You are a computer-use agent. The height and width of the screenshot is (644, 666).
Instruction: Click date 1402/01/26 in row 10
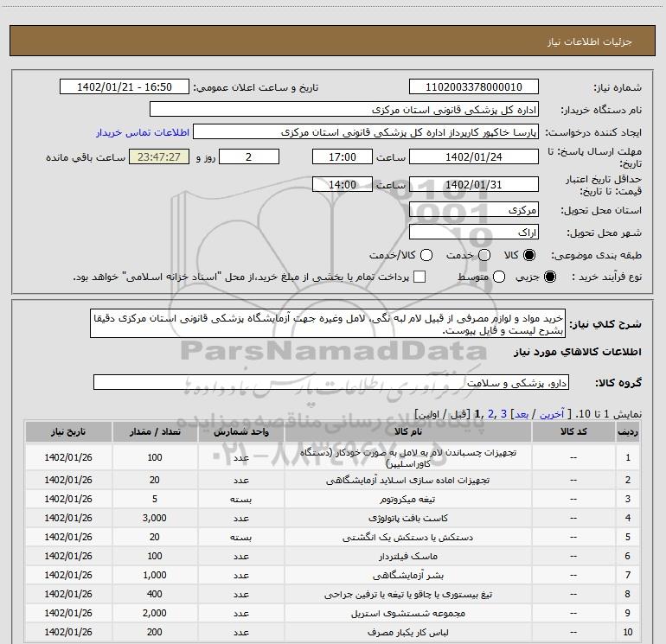point(68,632)
